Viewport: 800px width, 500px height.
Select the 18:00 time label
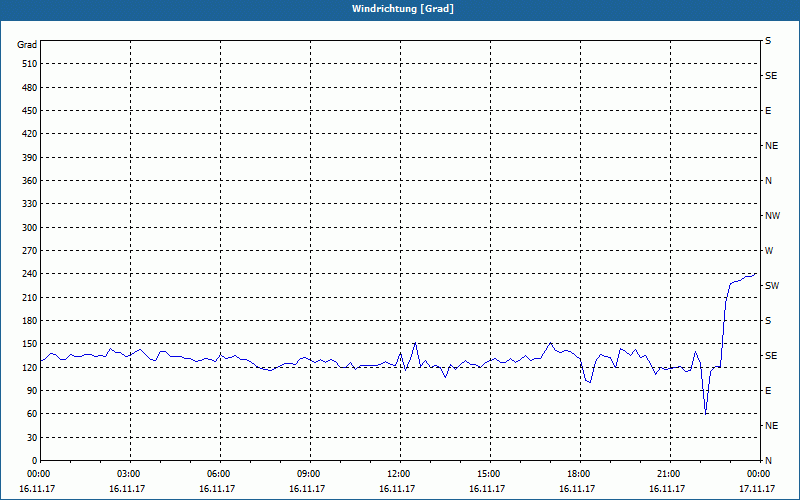(581, 474)
